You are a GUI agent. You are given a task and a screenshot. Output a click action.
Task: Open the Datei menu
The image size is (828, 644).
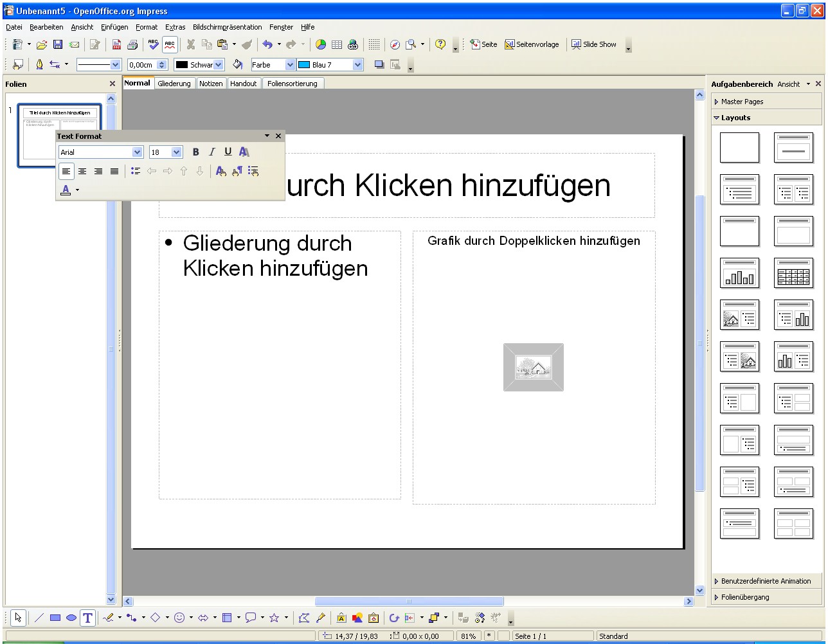click(x=14, y=27)
